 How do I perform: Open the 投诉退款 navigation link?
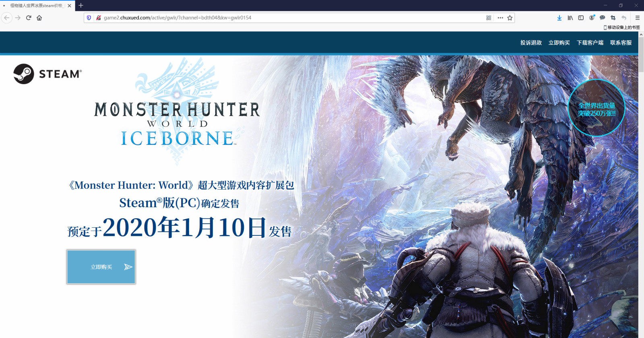(531, 43)
